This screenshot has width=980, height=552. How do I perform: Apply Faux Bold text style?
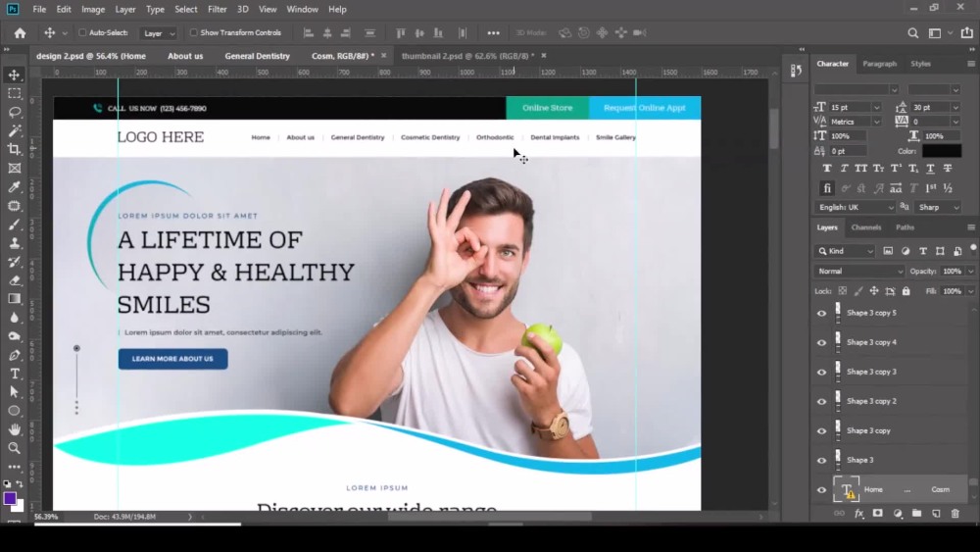[827, 169]
